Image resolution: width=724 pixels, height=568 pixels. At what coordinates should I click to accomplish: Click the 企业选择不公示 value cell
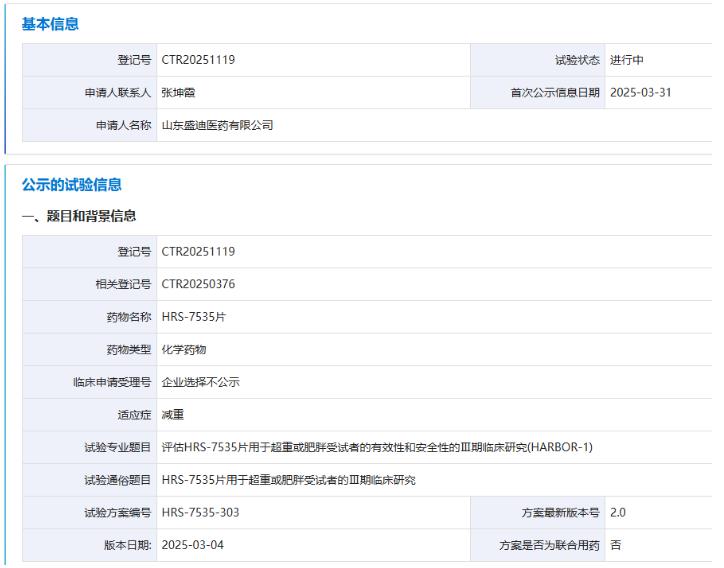tap(200, 382)
